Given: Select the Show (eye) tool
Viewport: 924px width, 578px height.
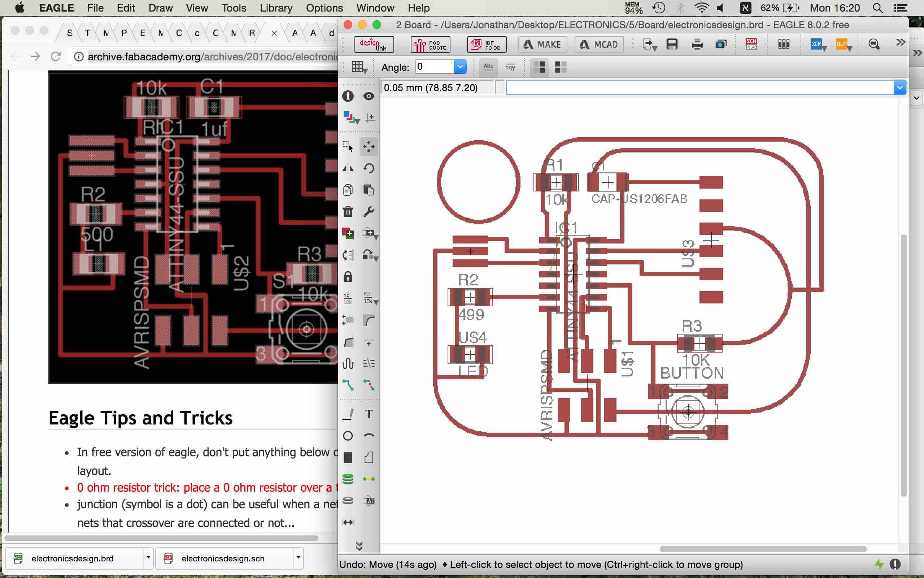Looking at the screenshot, I should 369,96.
